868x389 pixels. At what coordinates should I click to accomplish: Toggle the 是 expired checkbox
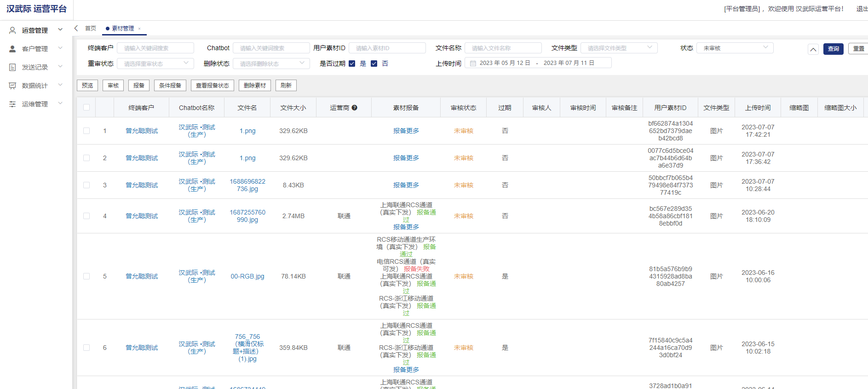point(352,64)
